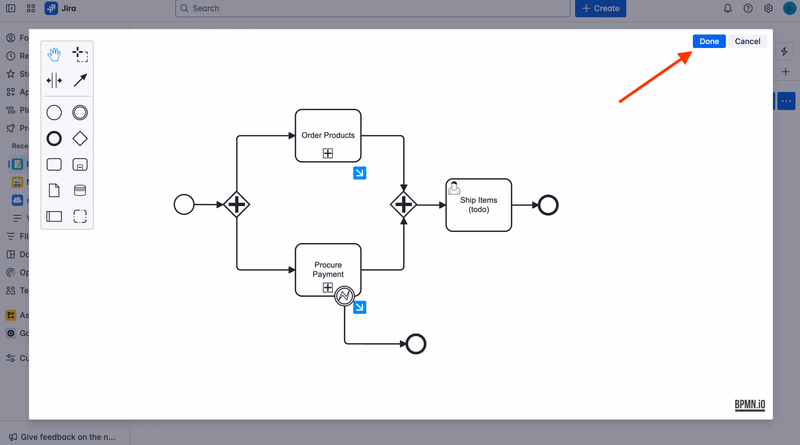Create a group from the palette
The height and width of the screenshot is (445, 800).
pos(80,216)
